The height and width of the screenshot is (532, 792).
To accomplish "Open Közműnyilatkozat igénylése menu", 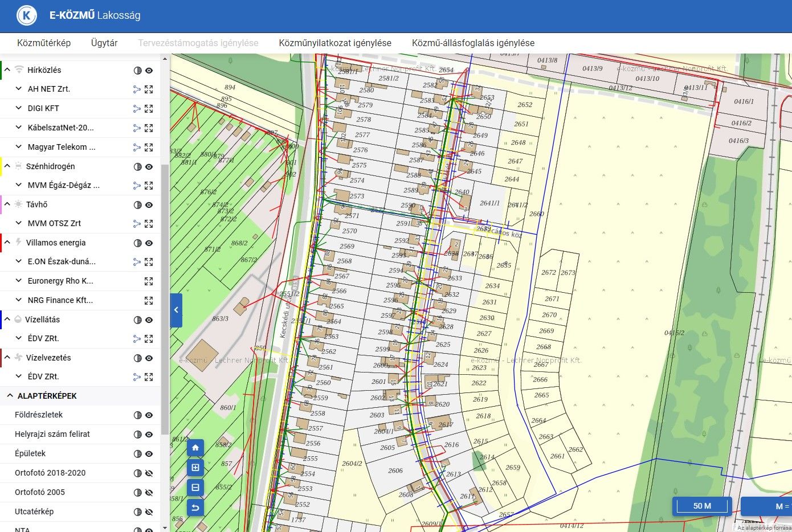I will click(334, 43).
